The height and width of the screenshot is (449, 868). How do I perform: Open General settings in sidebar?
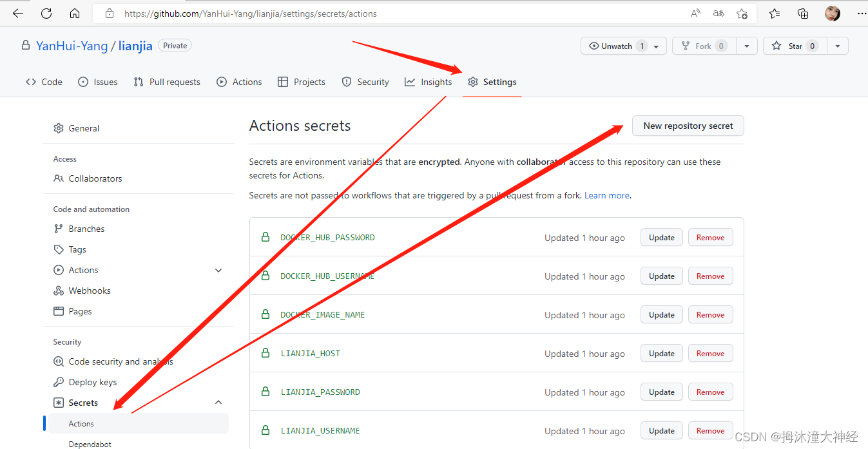tap(76, 128)
